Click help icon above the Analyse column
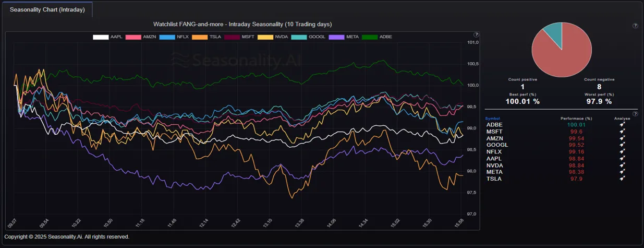Screen dimensions: 644x248 tap(635, 113)
